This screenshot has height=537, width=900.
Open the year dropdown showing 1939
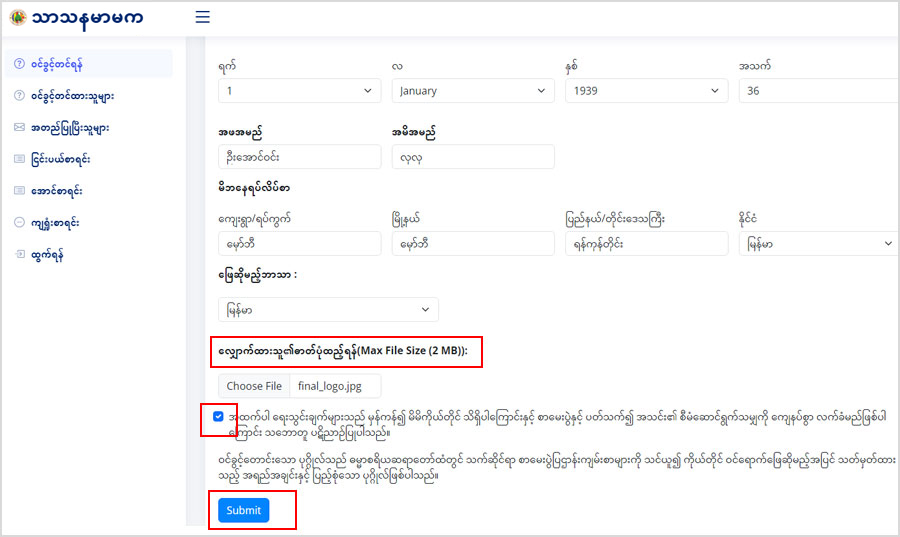pos(646,91)
